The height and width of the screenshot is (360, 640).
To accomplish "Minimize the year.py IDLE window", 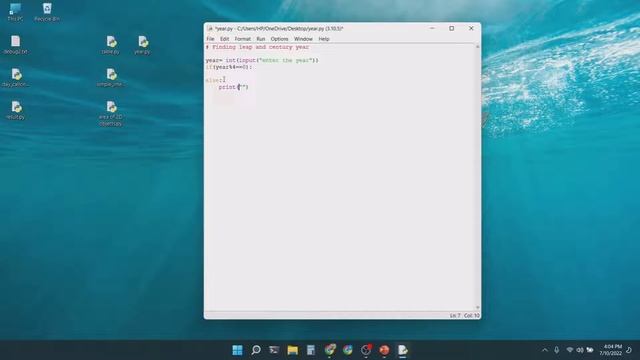I will click(x=432, y=28).
